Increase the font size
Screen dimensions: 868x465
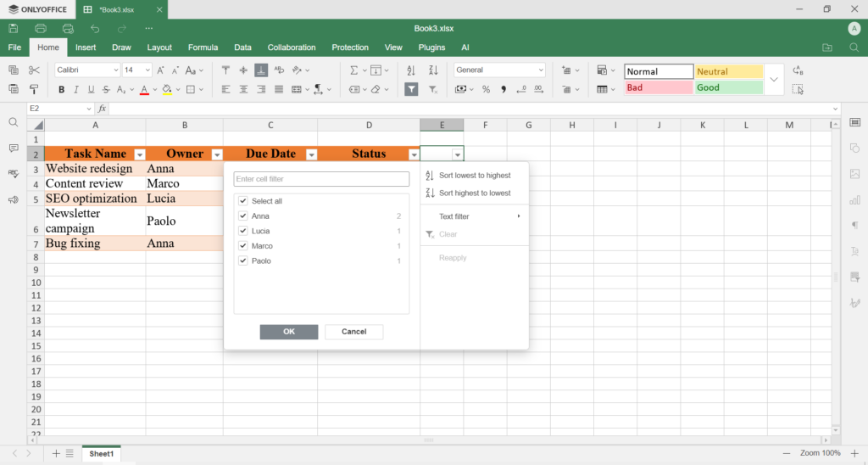[x=160, y=70]
